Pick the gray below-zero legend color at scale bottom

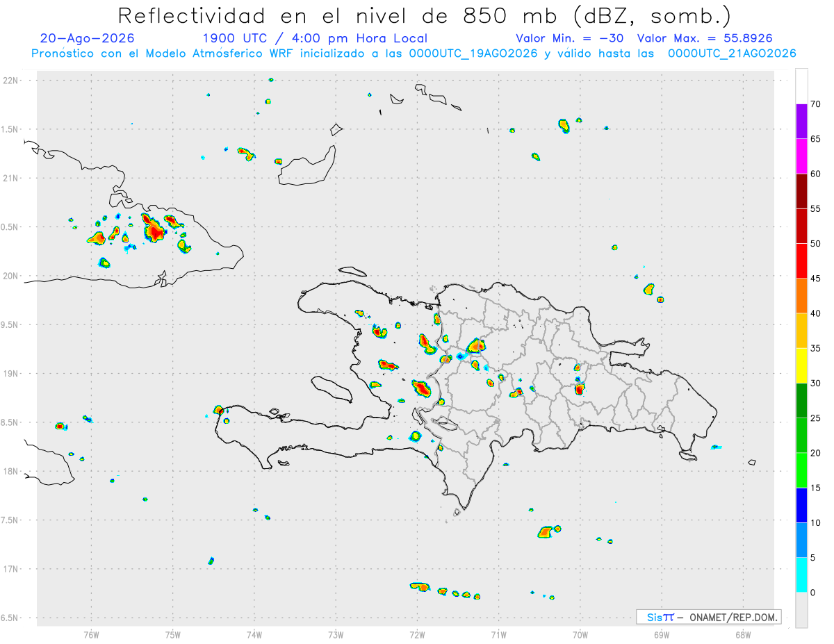(x=801, y=610)
